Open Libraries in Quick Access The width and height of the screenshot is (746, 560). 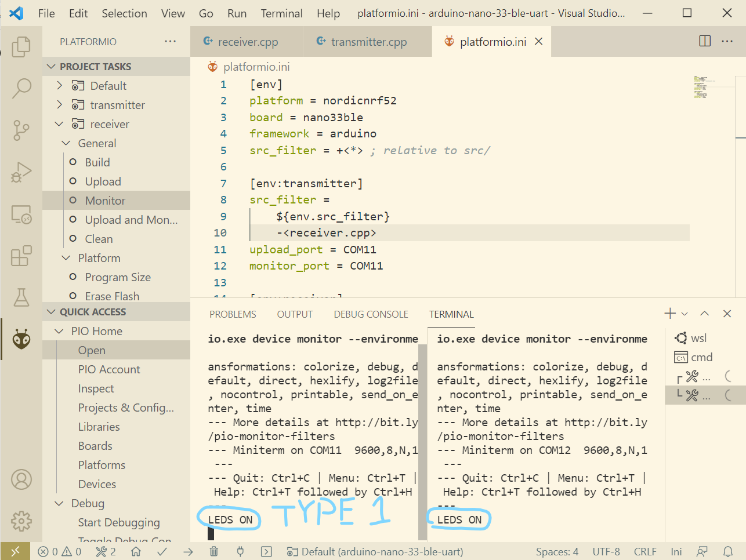coord(117,427)
